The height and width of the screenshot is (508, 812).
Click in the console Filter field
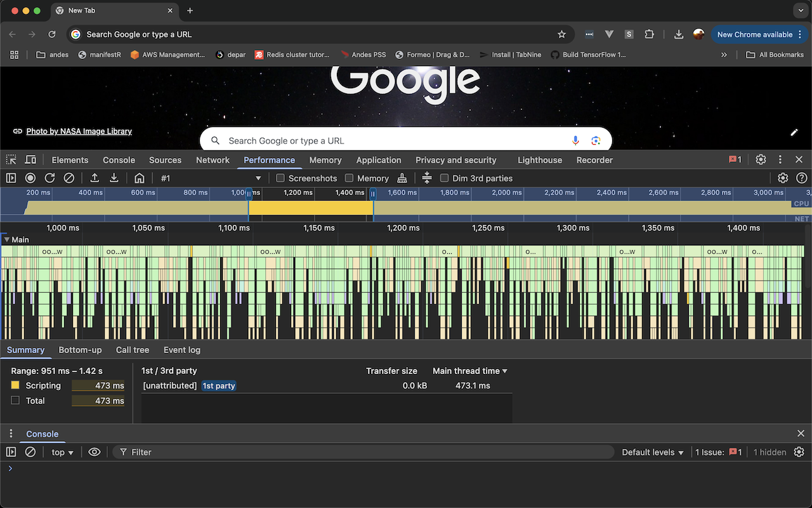click(363, 452)
